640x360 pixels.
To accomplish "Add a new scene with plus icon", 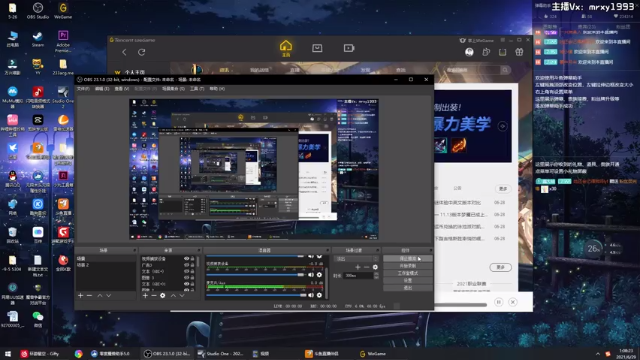I will pyautogui.click(x=80, y=296).
